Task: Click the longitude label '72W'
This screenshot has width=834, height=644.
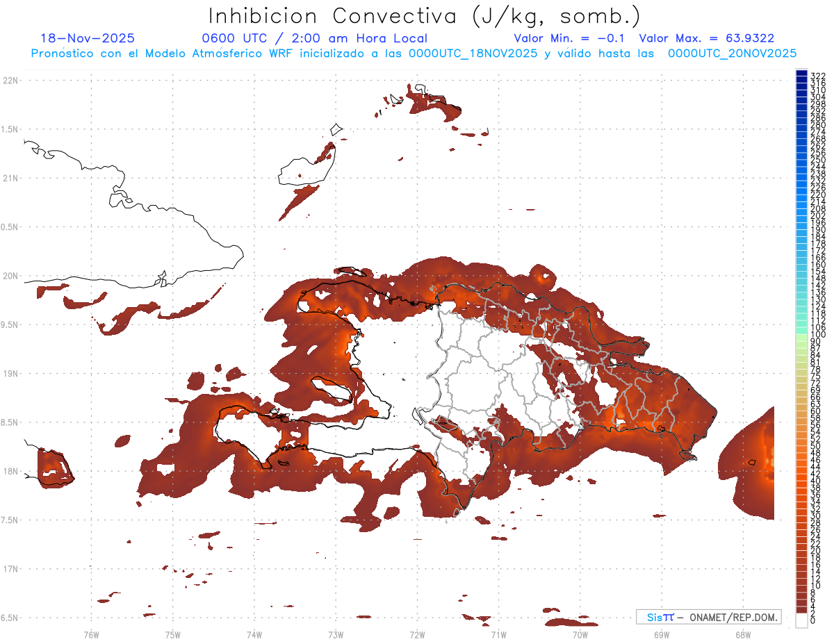Action: pyautogui.click(x=417, y=634)
